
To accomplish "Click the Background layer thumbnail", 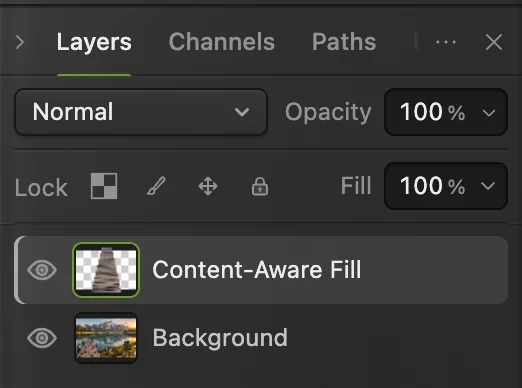I will pos(106,338).
